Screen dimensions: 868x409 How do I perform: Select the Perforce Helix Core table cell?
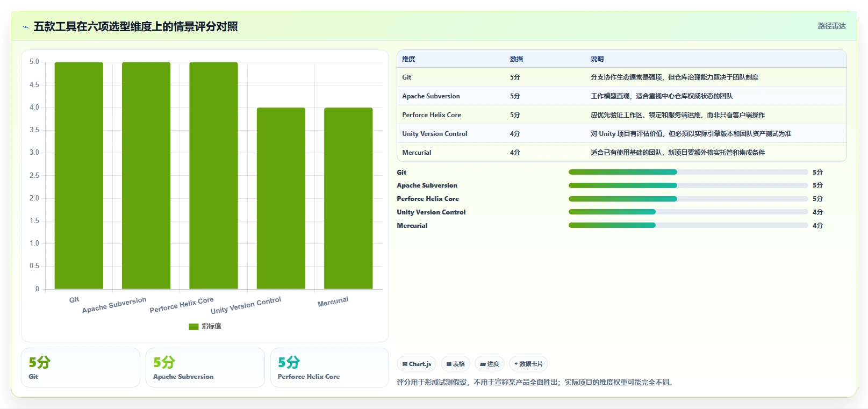432,115
